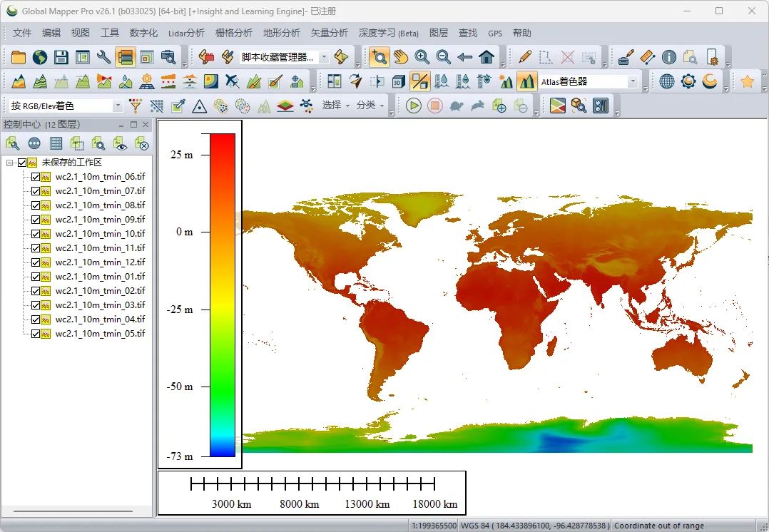The width and height of the screenshot is (769, 532).
Task: Open the 按 RGB/Elev着色 dropdown
Action: (117, 106)
